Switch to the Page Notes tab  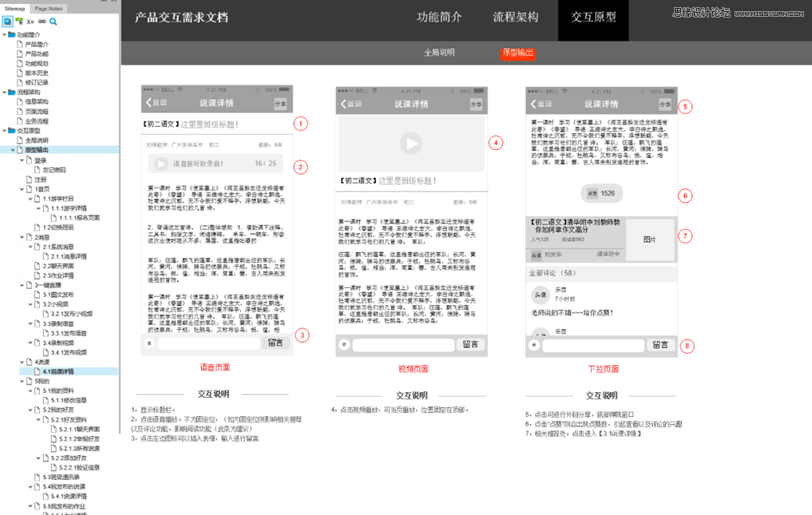pyautogui.click(x=48, y=8)
